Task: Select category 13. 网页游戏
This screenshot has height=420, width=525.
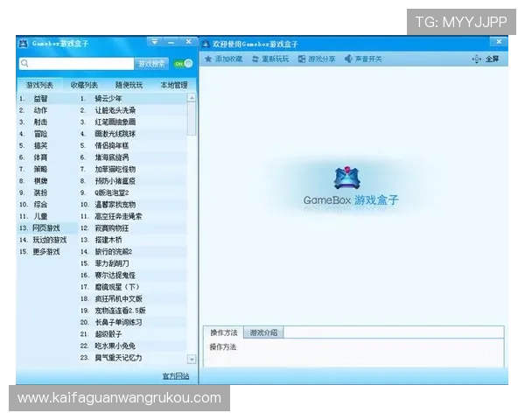Action: [x=47, y=228]
